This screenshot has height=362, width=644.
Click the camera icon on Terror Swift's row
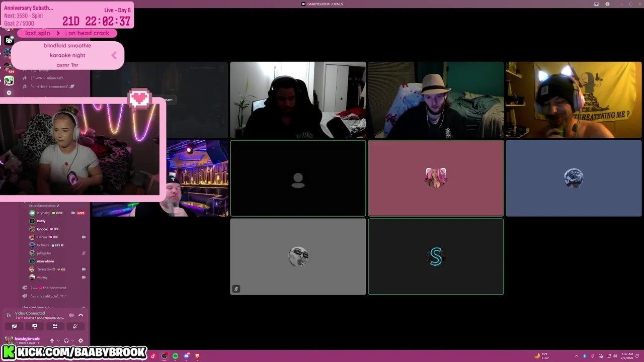point(84,269)
